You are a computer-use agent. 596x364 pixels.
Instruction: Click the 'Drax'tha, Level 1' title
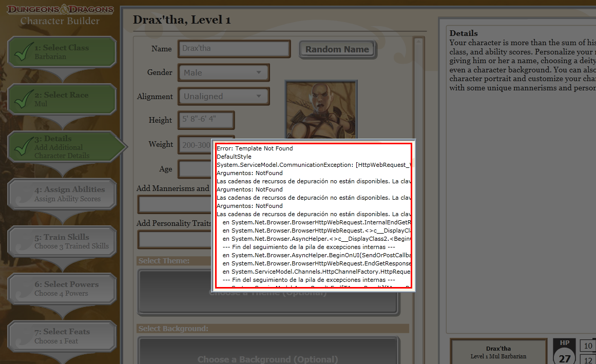click(182, 20)
